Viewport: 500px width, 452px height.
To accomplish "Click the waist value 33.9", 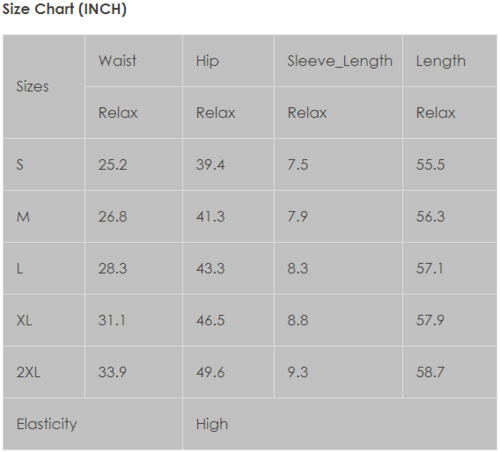I will click(112, 372).
